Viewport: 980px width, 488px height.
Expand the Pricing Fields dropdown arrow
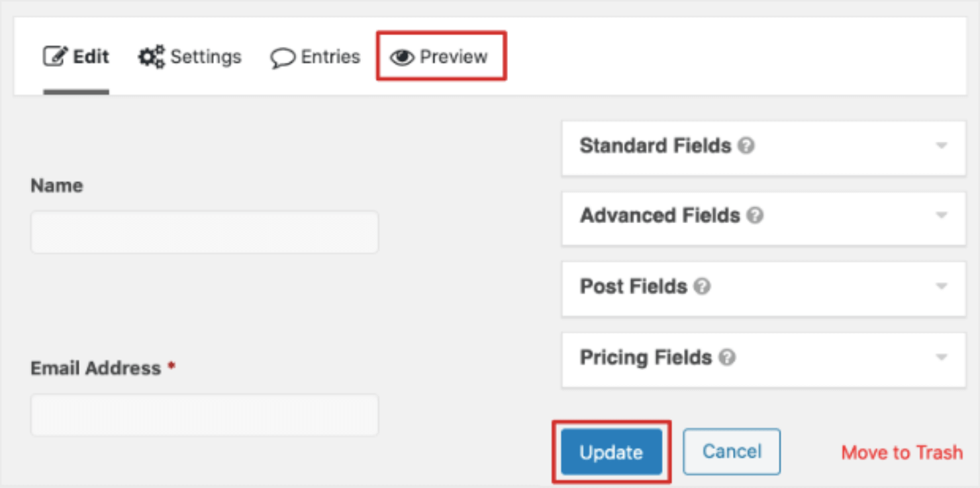coord(941,358)
